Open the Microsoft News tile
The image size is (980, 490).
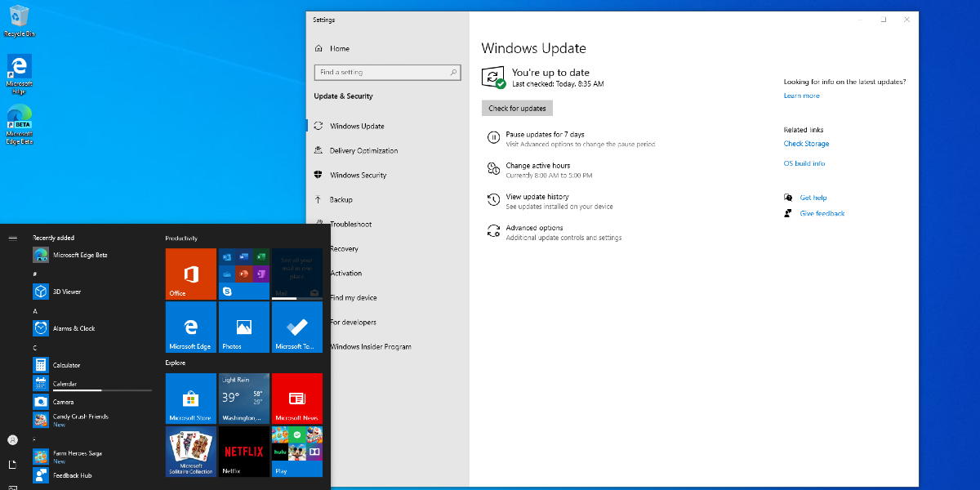[x=296, y=399]
